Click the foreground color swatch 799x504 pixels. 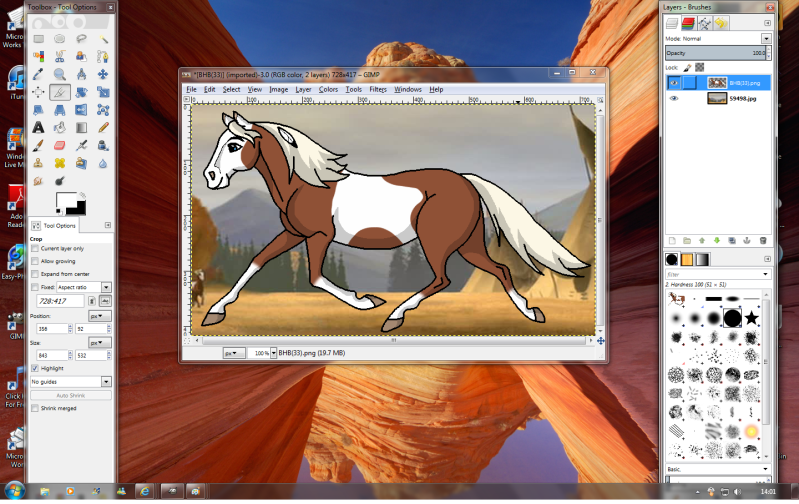coord(66,201)
